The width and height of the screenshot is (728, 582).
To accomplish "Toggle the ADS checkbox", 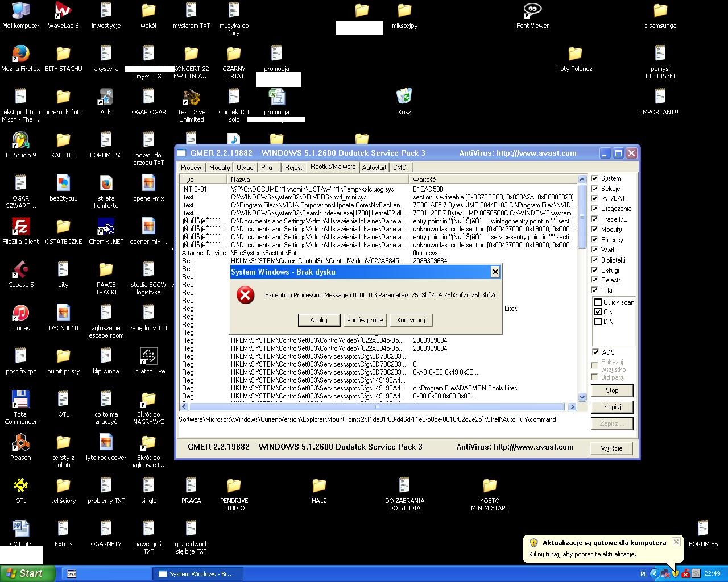I will click(595, 352).
